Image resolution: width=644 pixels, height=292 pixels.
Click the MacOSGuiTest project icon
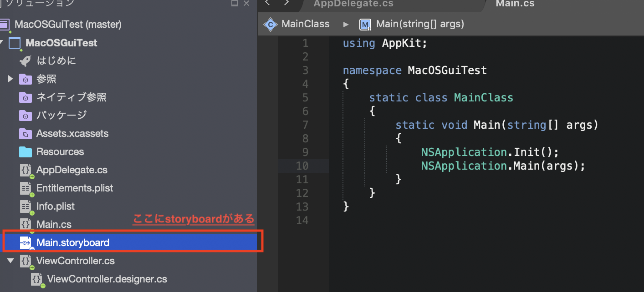tap(15, 43)
